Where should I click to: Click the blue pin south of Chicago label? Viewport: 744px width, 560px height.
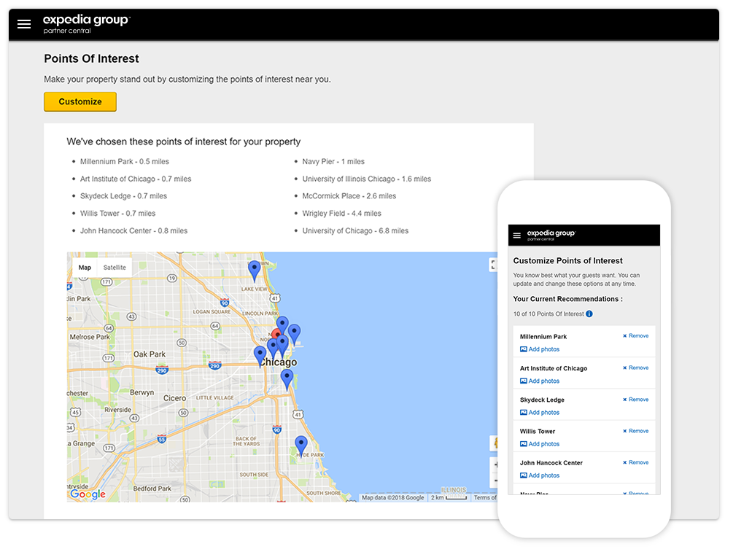coord(287,380)
